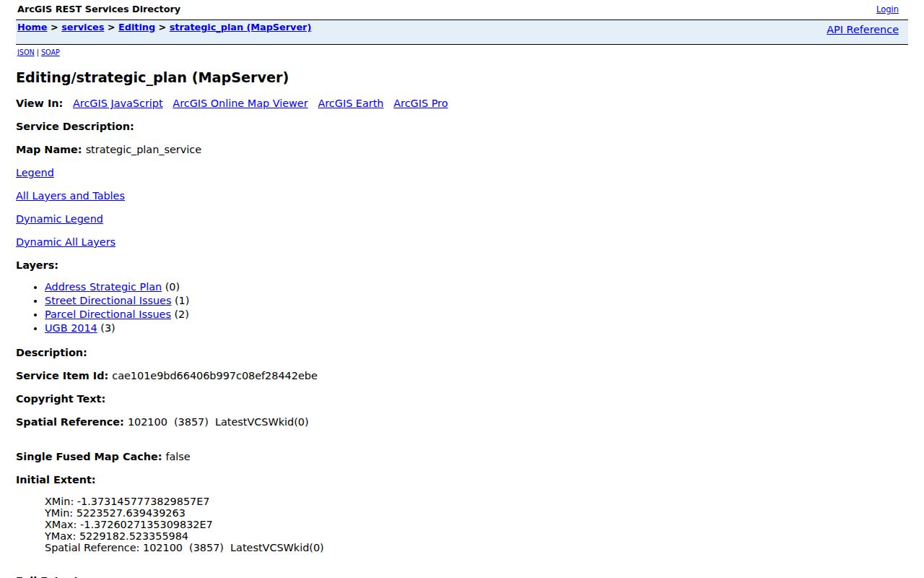The height and width of the screenshot is (578, 924).
Task: View in ArcGIS JavaScript
Action: click(118, 103)
